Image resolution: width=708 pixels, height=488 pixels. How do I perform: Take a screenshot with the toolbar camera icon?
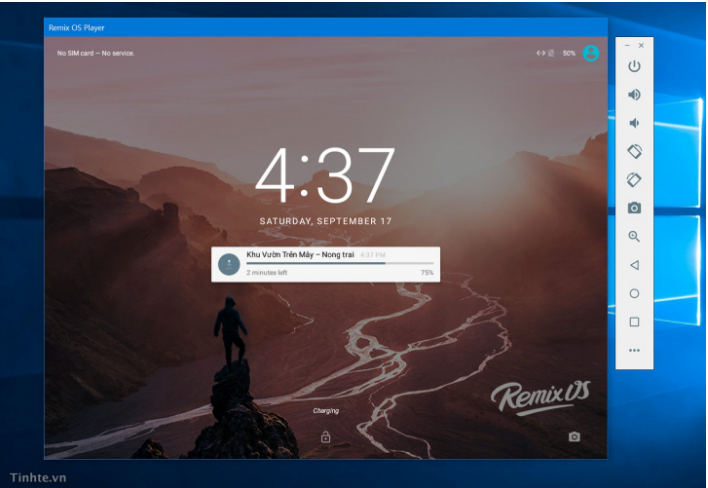point(634,208)
